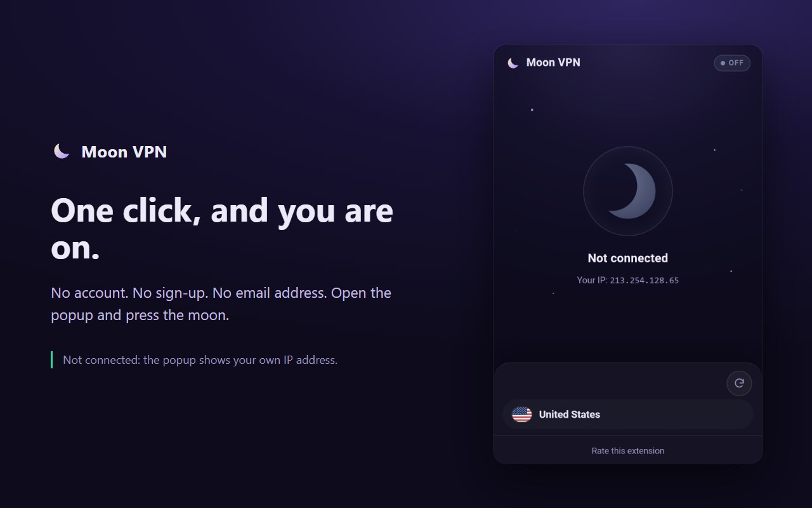This screenshot has height=508, width=812.
Task: Click the small moon logo in popup header
Action: tap(513, 63)
